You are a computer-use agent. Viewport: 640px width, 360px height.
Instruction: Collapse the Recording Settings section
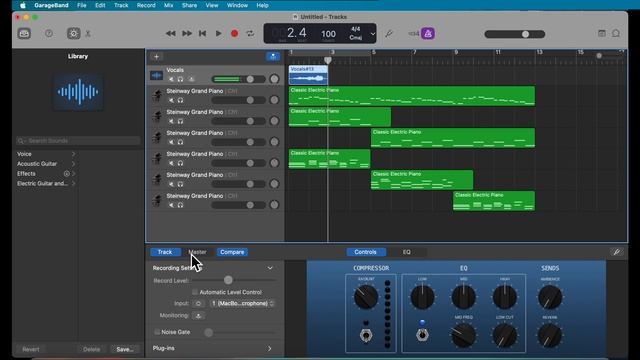pyautogui.click(x=270, y=268)
